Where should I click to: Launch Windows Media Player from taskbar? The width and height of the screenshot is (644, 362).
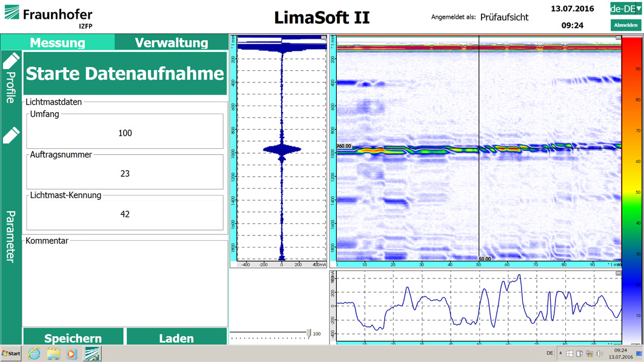pyautogui.click(x=72, y=354)
